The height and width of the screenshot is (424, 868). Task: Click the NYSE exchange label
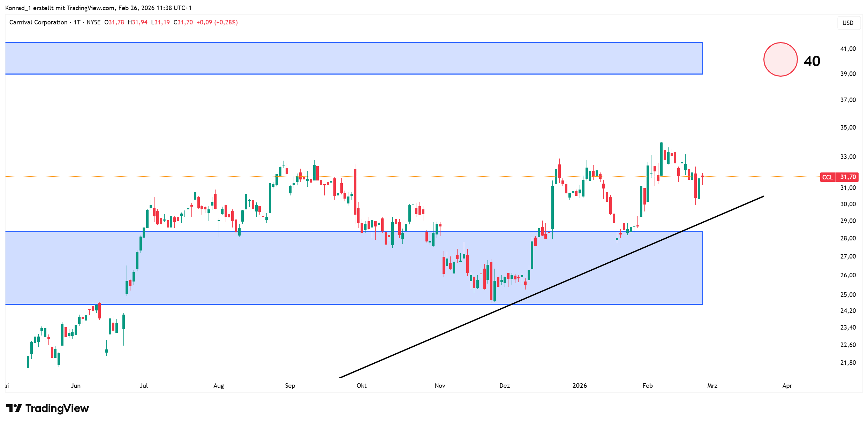[93, 22]
